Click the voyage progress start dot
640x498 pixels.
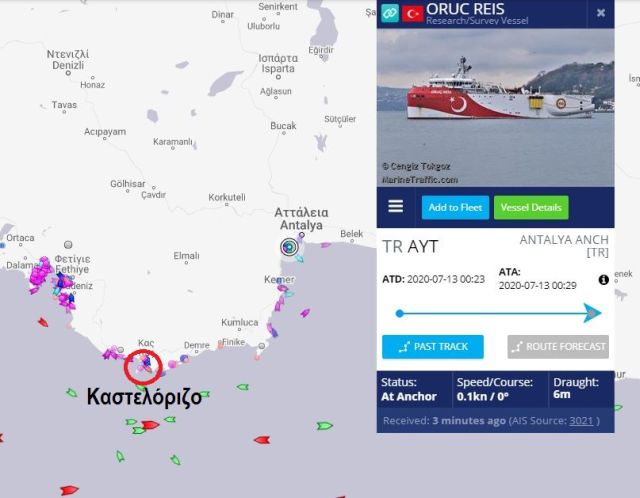400,313
